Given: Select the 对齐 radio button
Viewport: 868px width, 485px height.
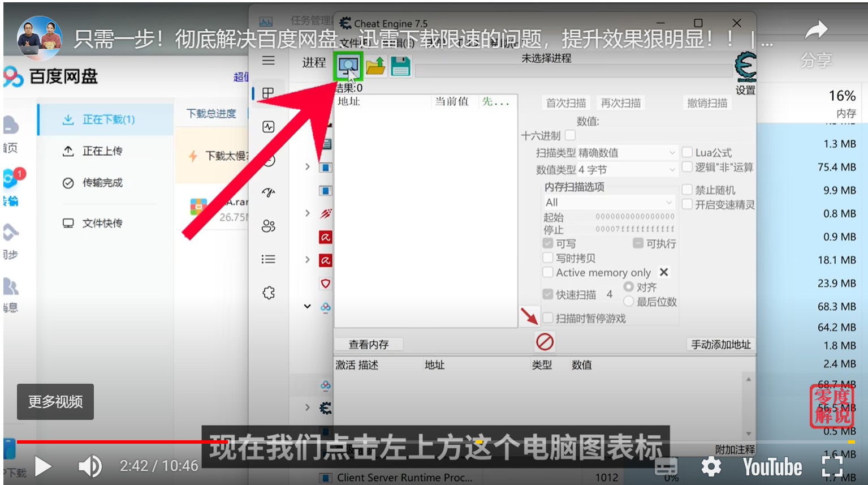Looking at the screenshot, I should 628,287.
